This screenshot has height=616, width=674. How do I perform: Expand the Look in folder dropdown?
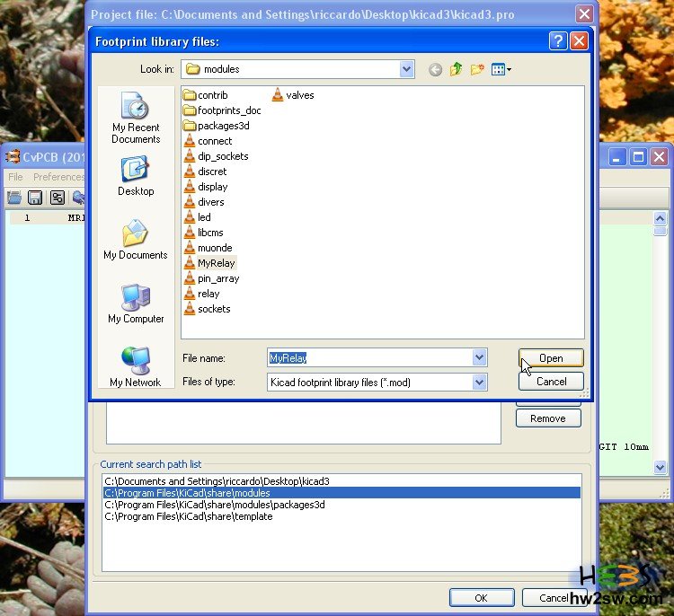pos(406,69)
